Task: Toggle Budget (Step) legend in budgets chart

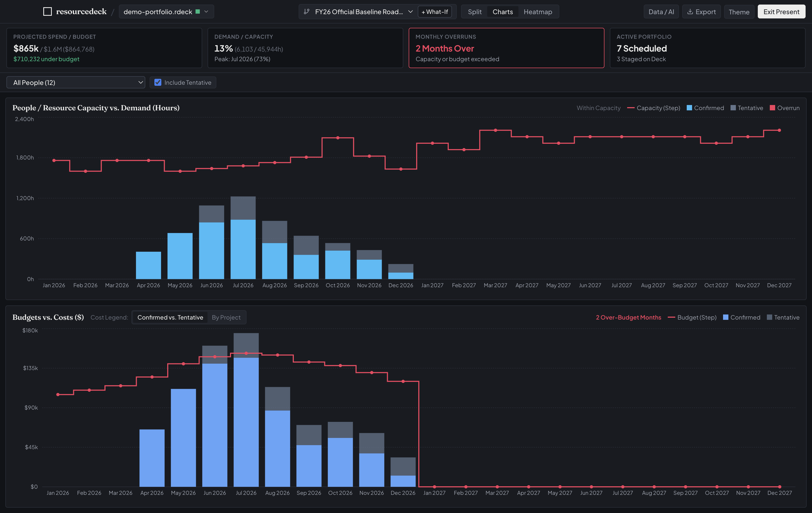Action: (692, 317)
